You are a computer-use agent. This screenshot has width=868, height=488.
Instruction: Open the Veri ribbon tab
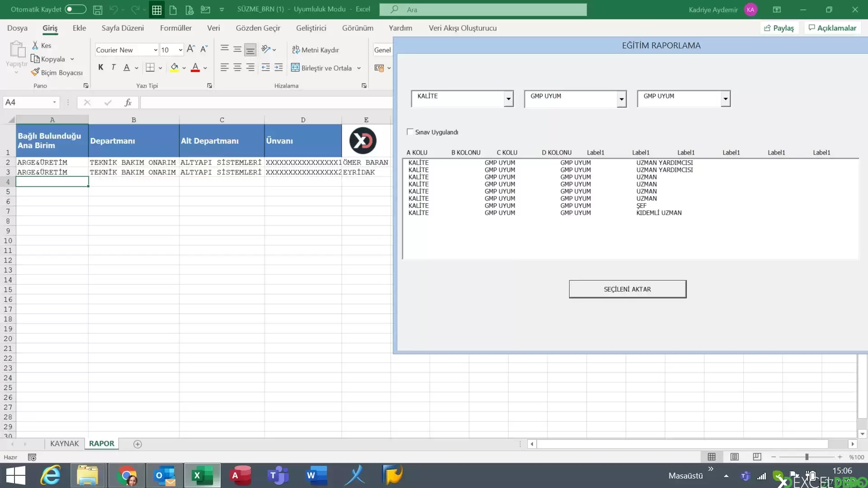coord(213,28)
